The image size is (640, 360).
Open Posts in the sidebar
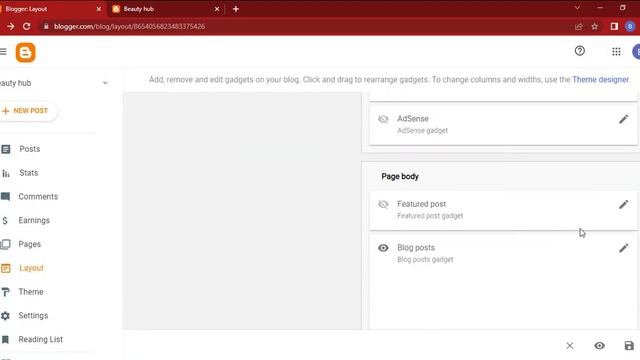[30, 149]
